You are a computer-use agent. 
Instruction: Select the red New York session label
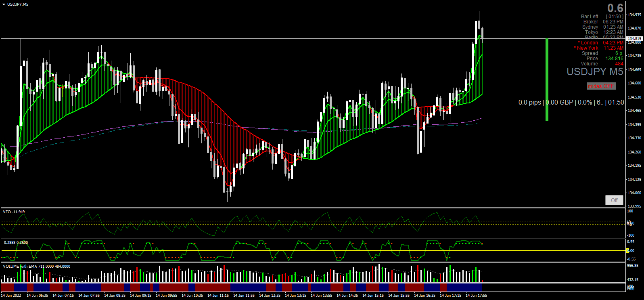[x=586, y=48]
